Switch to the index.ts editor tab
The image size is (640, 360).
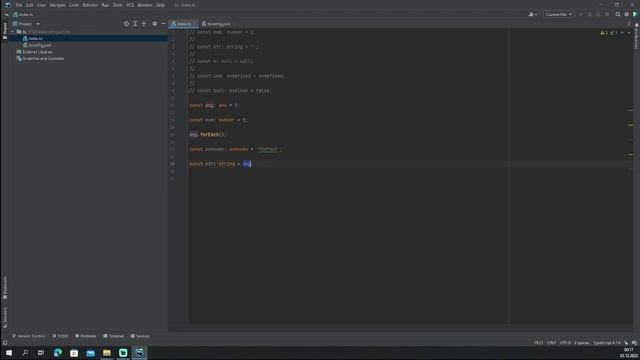click(x=184, y=24)
